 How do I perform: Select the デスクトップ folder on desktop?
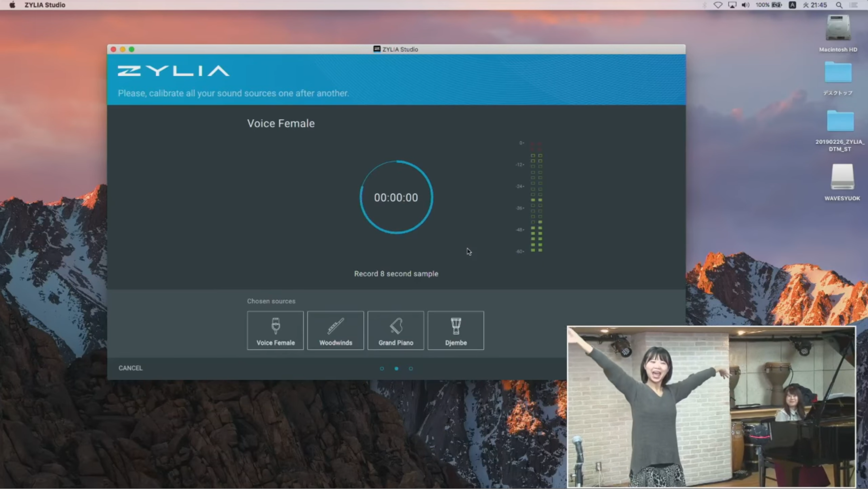coord(838,78)
